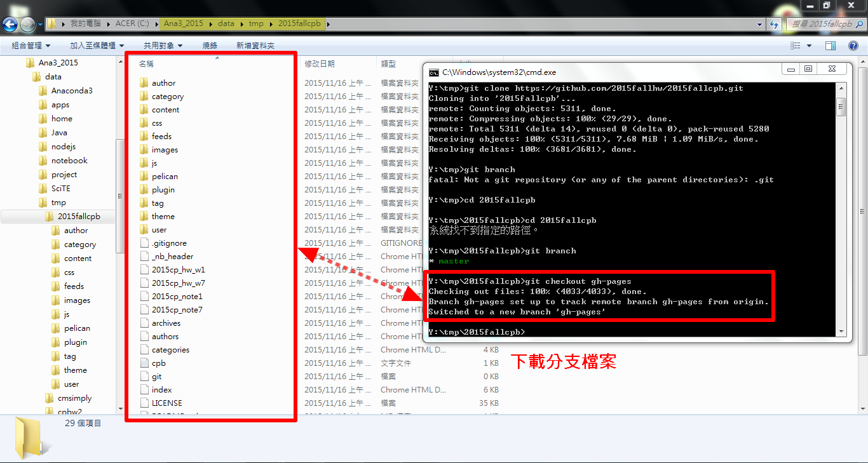This screenshot has width=868, height=463.
Task: Sort by the 類型 column header
Action: 388,64
